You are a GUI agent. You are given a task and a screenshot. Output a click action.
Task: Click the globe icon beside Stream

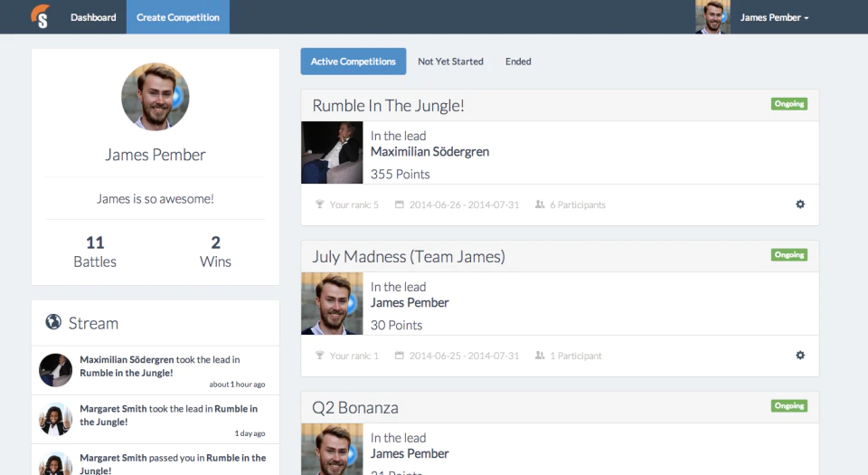(53, 322)
